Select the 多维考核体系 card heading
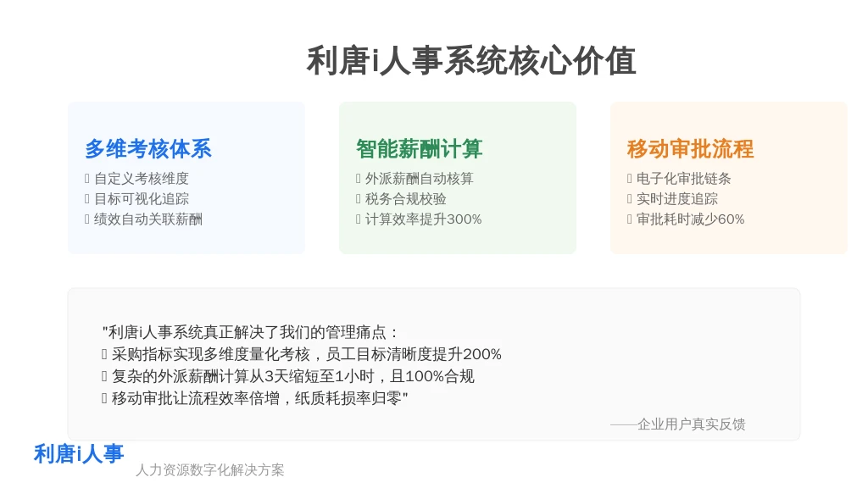This screenshot has width=868, height=488. [x=148, y=149]
